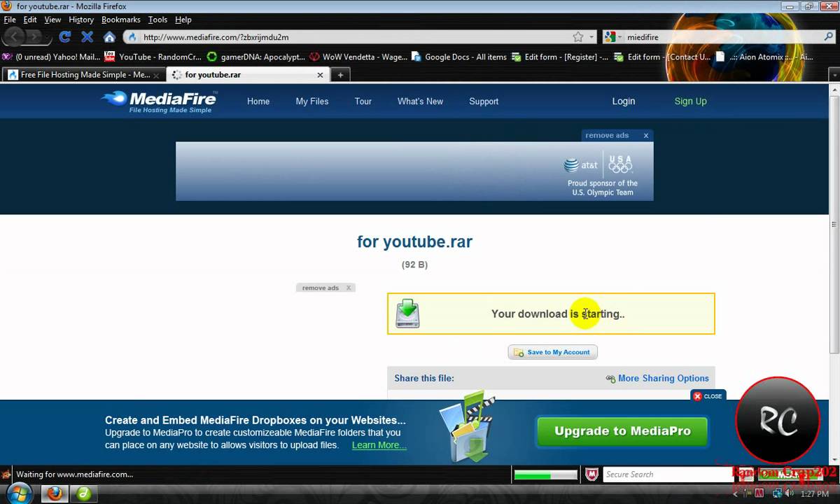Click the Windows Start orb
Screen dimensions: 840x504
point(19,494)
